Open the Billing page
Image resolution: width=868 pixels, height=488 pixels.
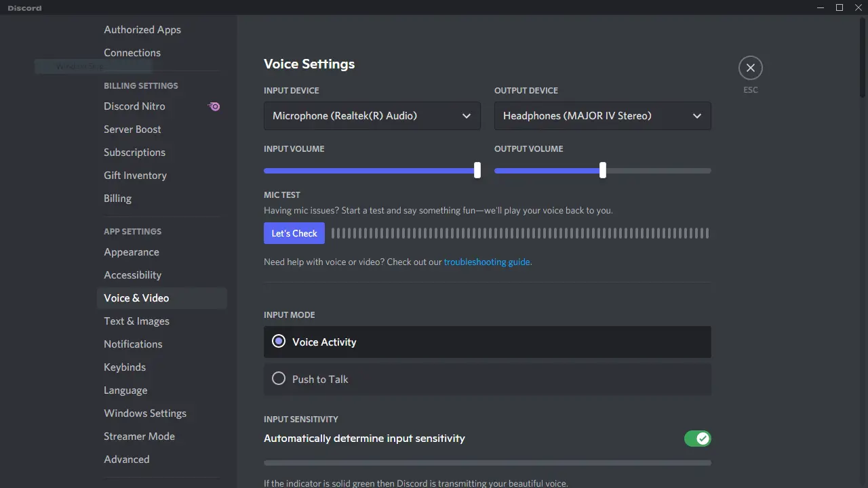click(117, 199)
